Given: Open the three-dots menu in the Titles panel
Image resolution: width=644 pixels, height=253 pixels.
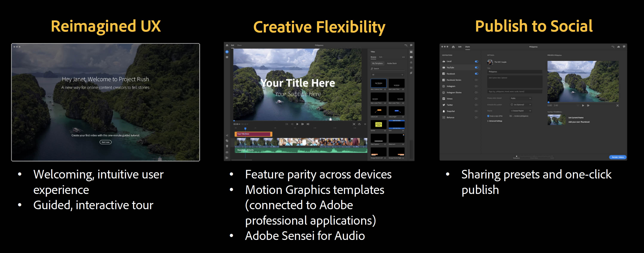Looking at the screenshot, I should coord(403,57).
